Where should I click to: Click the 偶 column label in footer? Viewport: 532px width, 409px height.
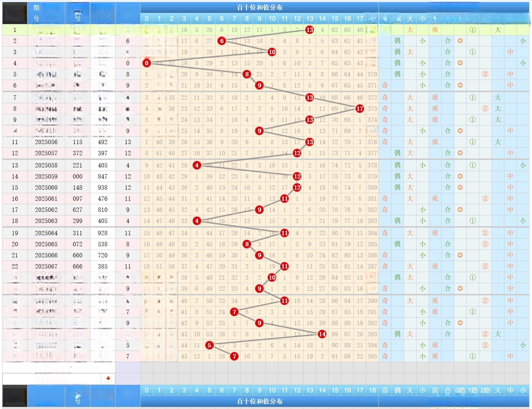click(x=397, y=390)
